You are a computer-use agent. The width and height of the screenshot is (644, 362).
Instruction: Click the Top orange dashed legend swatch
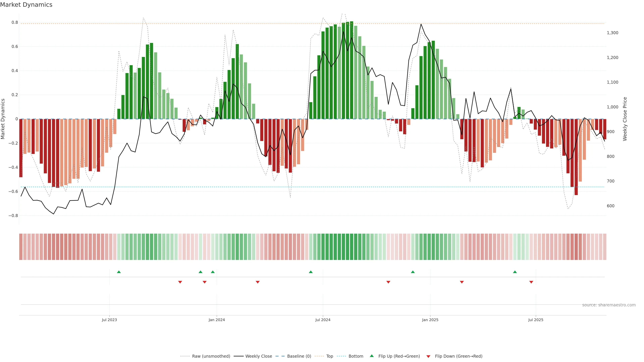point(319,356)
